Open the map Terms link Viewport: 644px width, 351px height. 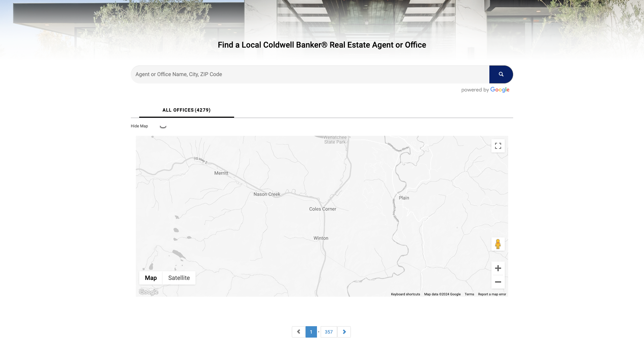[x=469, y=294]
